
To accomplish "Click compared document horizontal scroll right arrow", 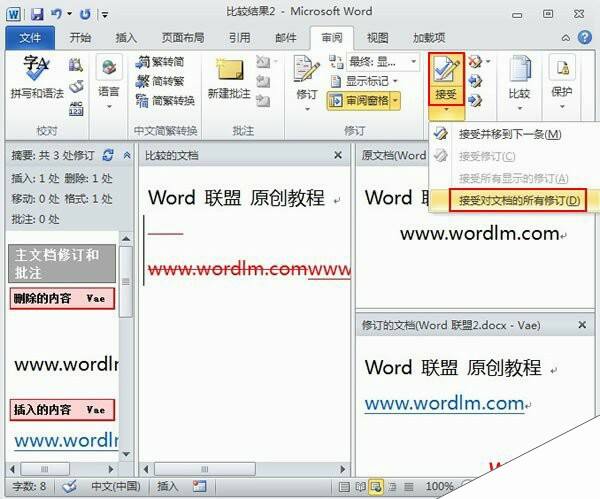I will [x=342, y=469].
